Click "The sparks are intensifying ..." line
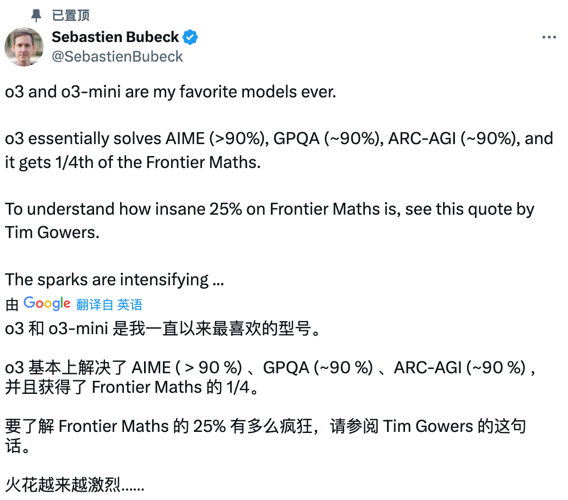The height and width of the screenshot is (500, 568). [x=114, y=280]
